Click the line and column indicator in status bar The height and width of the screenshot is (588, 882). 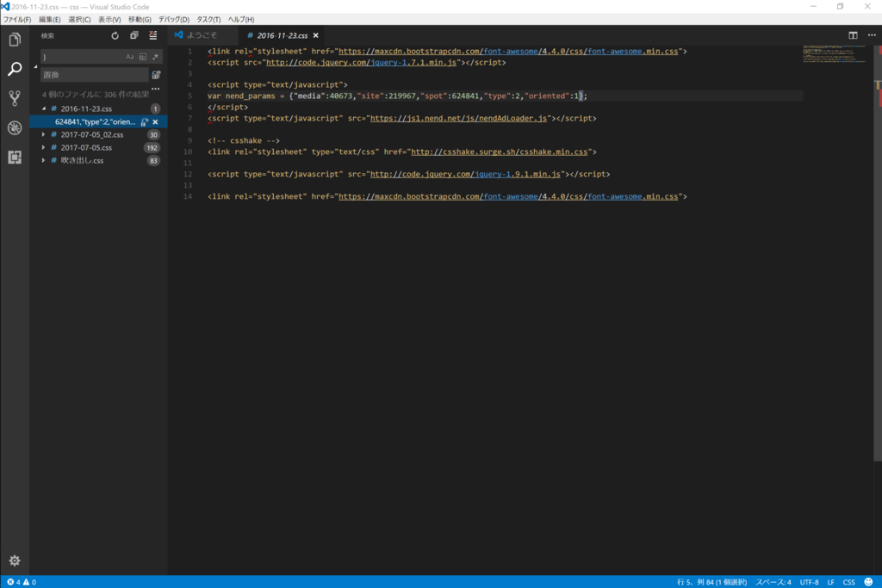coord(711,582)
